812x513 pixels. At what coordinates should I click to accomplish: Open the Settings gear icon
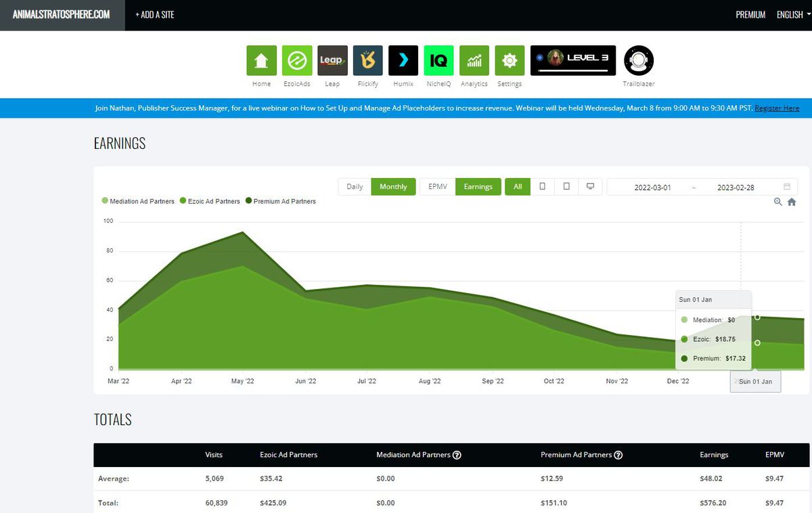(x=510, y=60)
